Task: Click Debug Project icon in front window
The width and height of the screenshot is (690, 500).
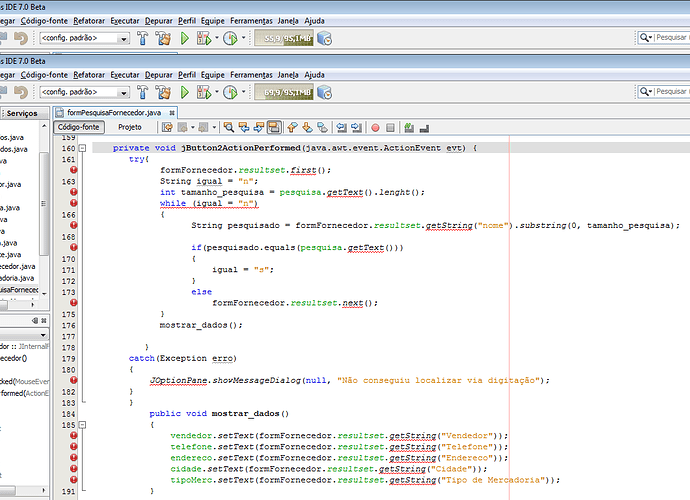Action: [x=204, y=92]
